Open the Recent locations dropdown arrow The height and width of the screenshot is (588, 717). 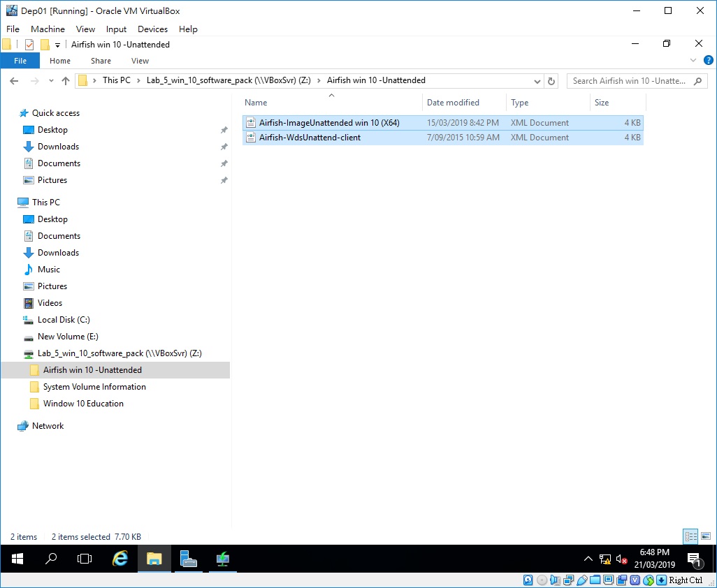click(51, 81)
